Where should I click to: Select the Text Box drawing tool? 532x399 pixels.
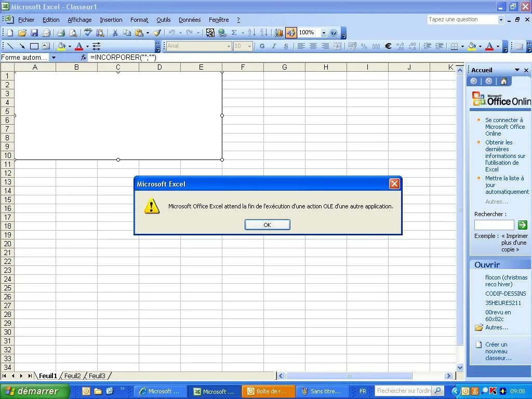[46, 46]
